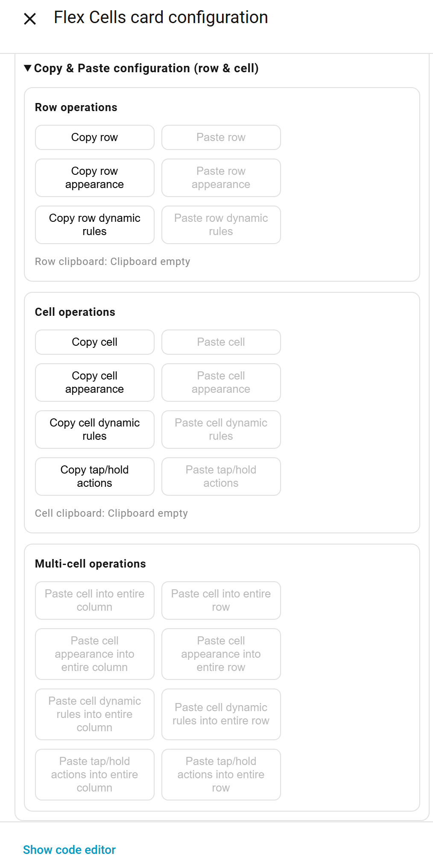This screenshot has height=868, width=433.
Task: Click Paste cell appearance
Action: coord(221,383)
